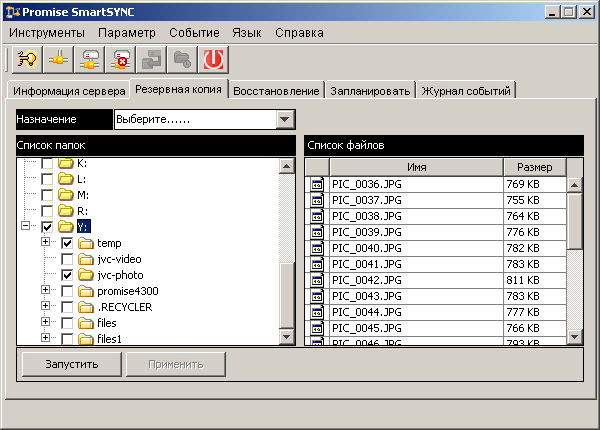The image size is (600, 430).
Task: Click the yellow network connector toolbar icon
Action: coord(58,59)
